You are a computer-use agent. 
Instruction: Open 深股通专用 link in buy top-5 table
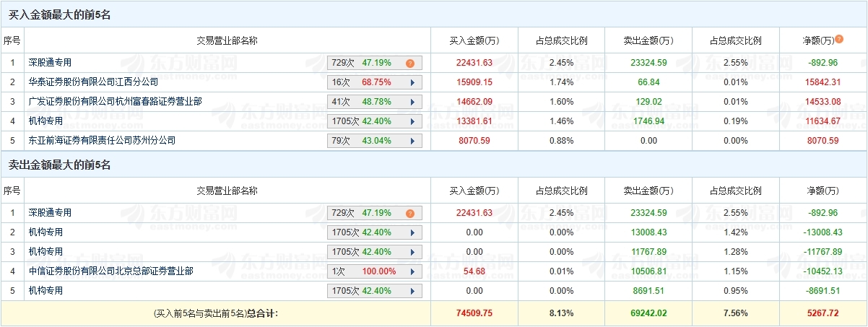pos(50,63)
